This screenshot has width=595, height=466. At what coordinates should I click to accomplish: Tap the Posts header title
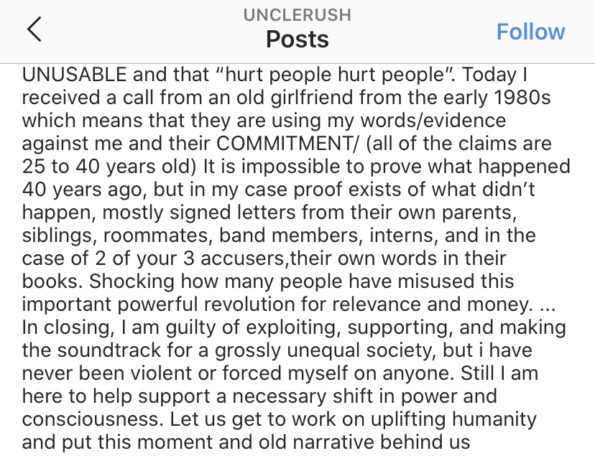click(x=297, y=39)
